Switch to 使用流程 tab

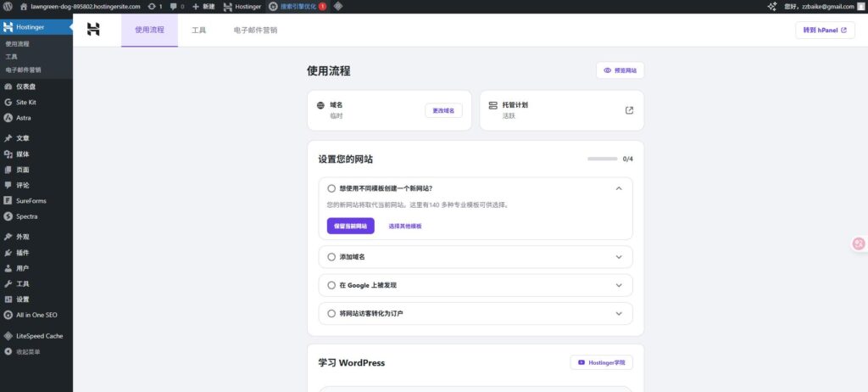(149, 30)
